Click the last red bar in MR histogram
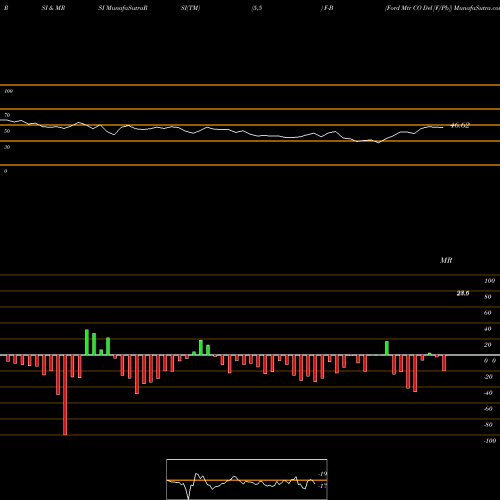Viewport: 500px width, 500px height. point(444,363)
